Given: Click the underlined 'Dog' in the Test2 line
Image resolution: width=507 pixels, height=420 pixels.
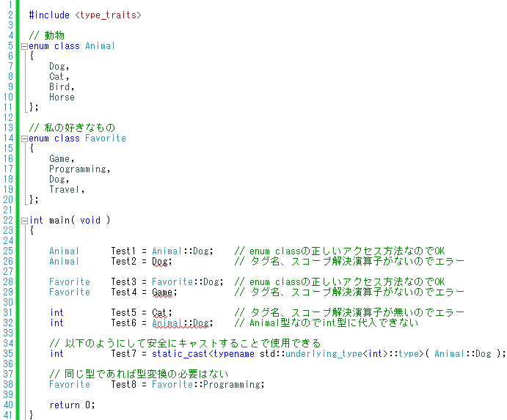Looking at the screenshot, I should click(x=160, y=262).
